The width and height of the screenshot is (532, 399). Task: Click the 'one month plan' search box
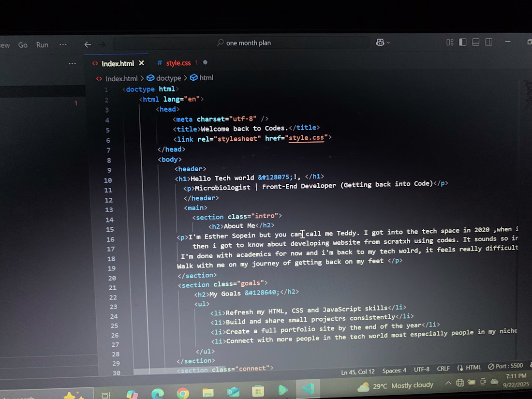click(241, 43)
